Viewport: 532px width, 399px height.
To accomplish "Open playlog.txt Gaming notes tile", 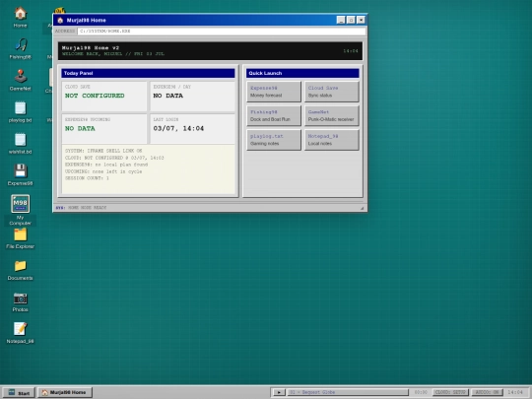I will [274, 140].
